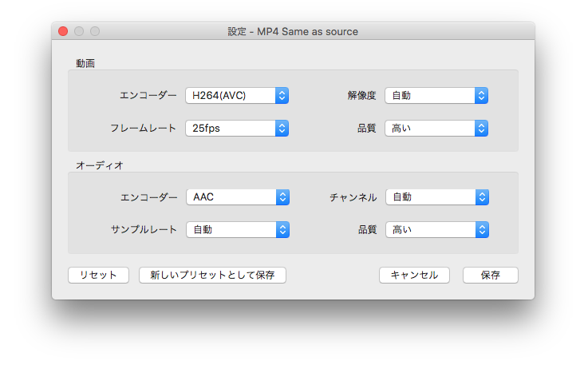
Task: Open the 解像度 resolution dropdown
Action: (436, 96)
